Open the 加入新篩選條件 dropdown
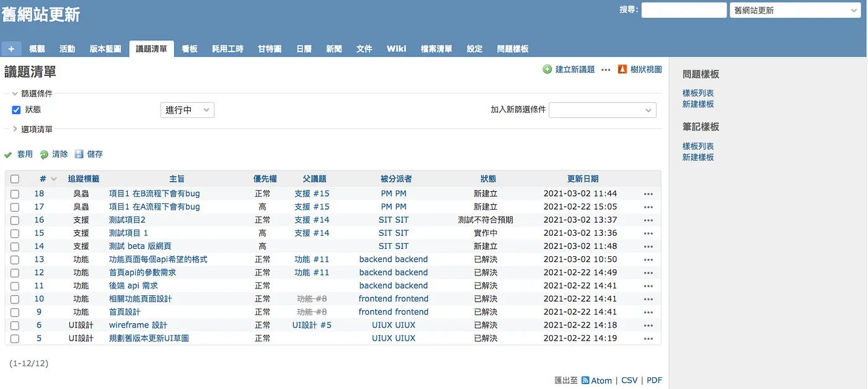 (603, 110)
